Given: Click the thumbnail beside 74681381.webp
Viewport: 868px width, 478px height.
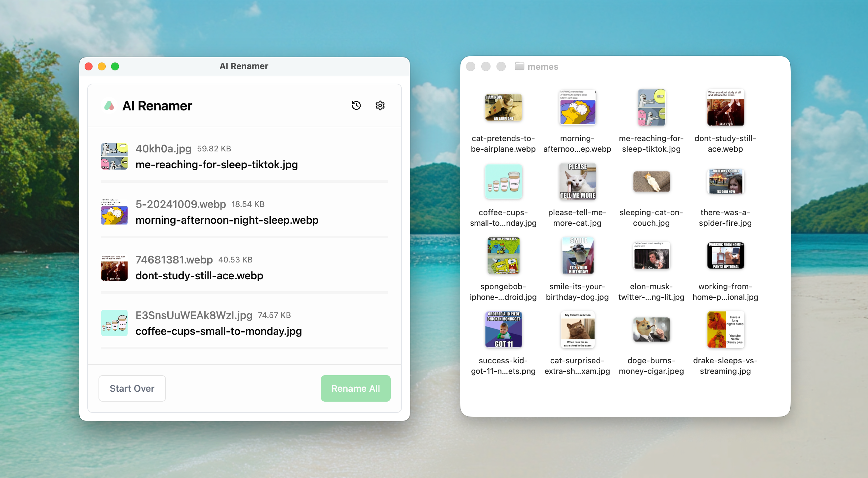Looking at the screenshot, I should 114,267.
